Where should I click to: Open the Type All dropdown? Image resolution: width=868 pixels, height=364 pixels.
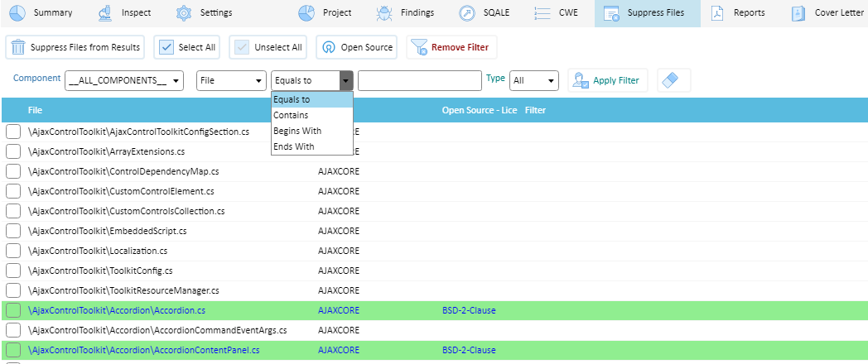(533, 81)
